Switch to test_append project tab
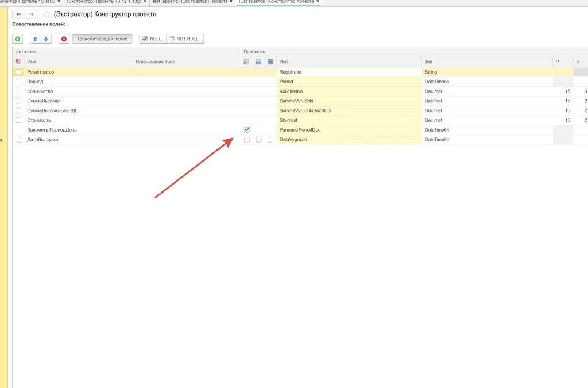Screen dimensions: 588x388 189,2
